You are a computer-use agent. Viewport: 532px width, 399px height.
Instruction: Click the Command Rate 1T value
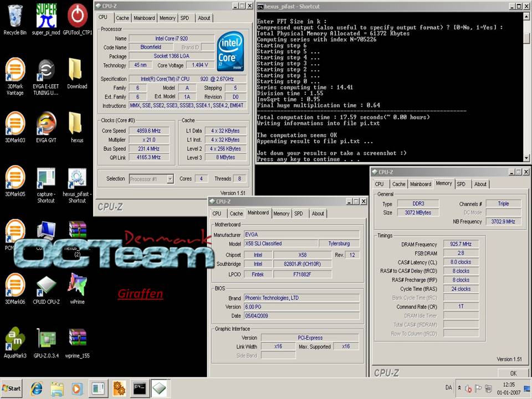tap(461, 306)
